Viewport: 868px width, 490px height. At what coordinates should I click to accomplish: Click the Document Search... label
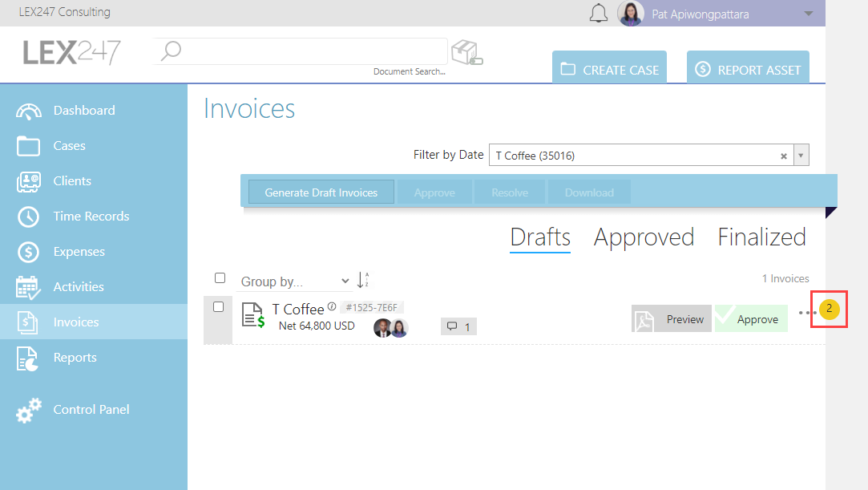pos(409,71)
